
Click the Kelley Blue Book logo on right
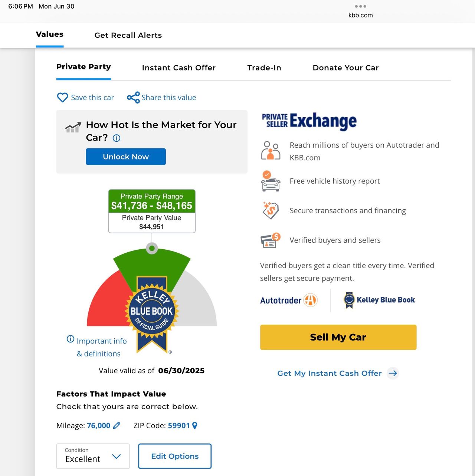tap(379, 300)
